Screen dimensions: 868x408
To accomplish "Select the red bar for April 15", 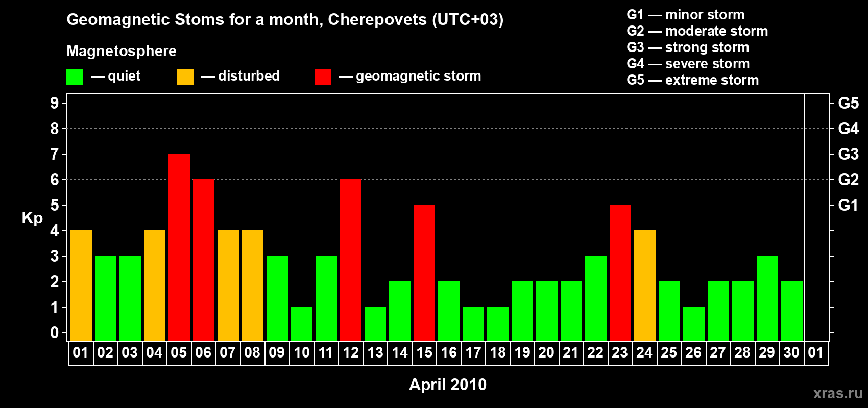I will [424, 273].
